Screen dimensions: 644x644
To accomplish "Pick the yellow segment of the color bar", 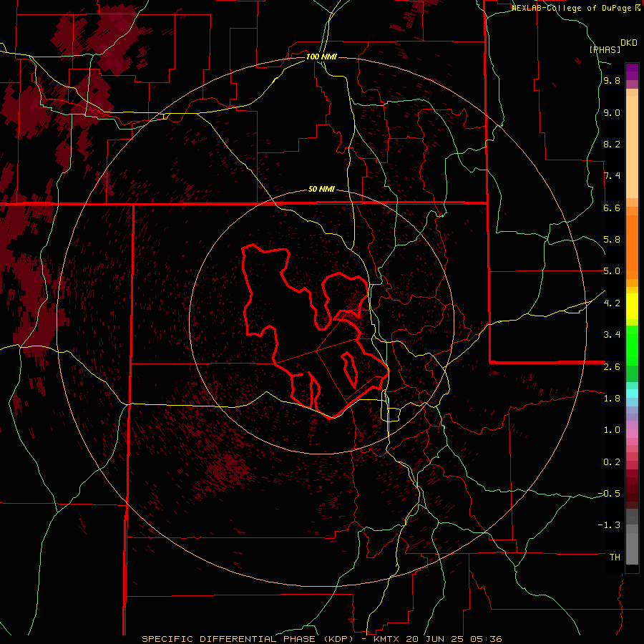I will 632,306.
